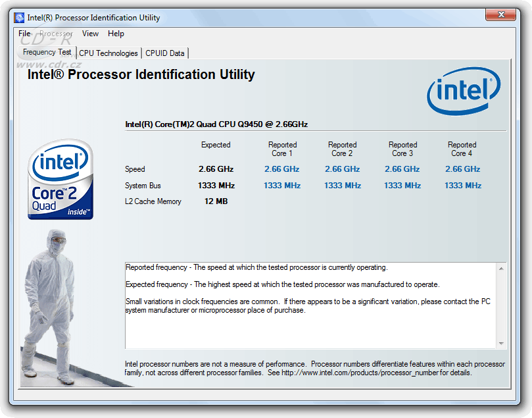Click the window title 'Intel(R) Processor Identification Utility'
The height and width of the screenshot is (418, 532).
point(93,18)
